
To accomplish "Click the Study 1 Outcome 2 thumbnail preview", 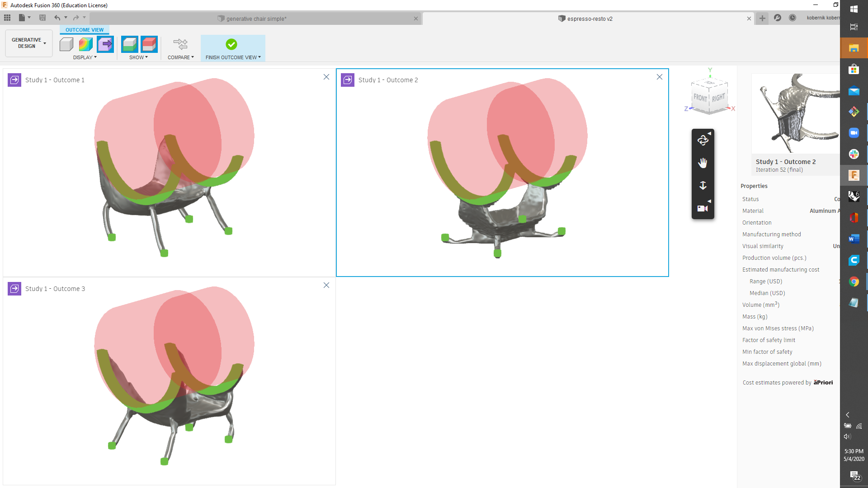I will click(809, 113).
